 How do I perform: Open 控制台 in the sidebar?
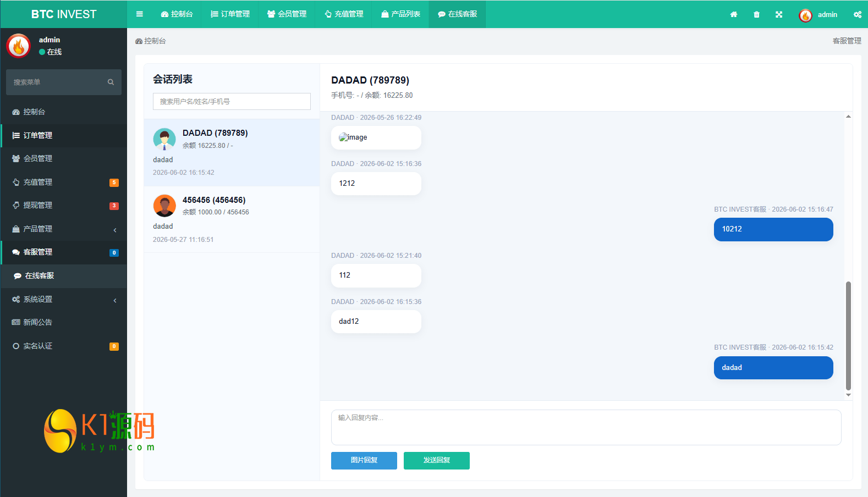coord(64,112)
